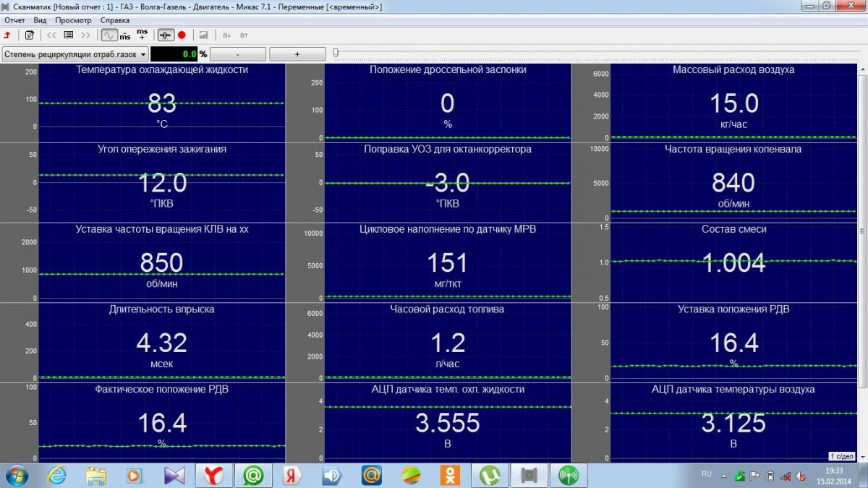
Task: Click the parameter list icon in toolbar
Action: tap(69, 35)
